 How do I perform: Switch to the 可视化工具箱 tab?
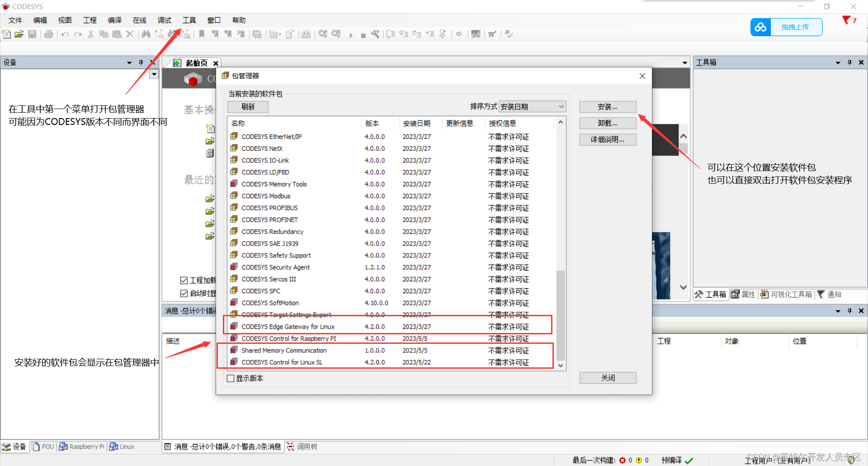coord(787,295)
